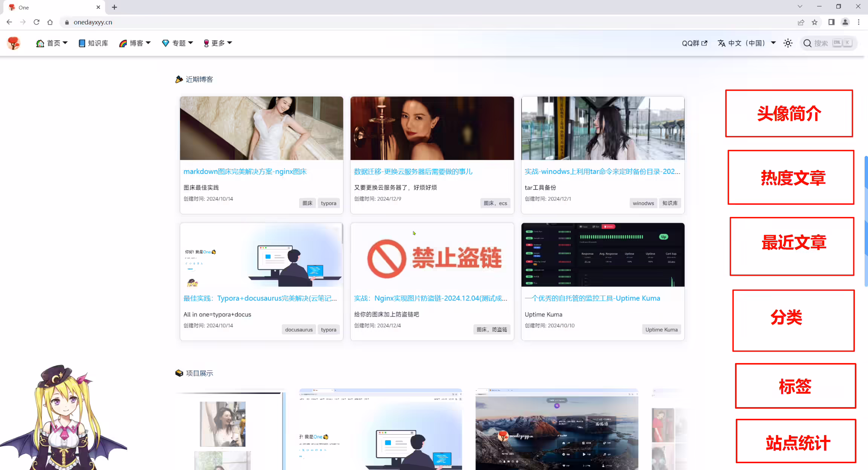Open the 中文（中国）language dropdown

(x=747, y=43)
